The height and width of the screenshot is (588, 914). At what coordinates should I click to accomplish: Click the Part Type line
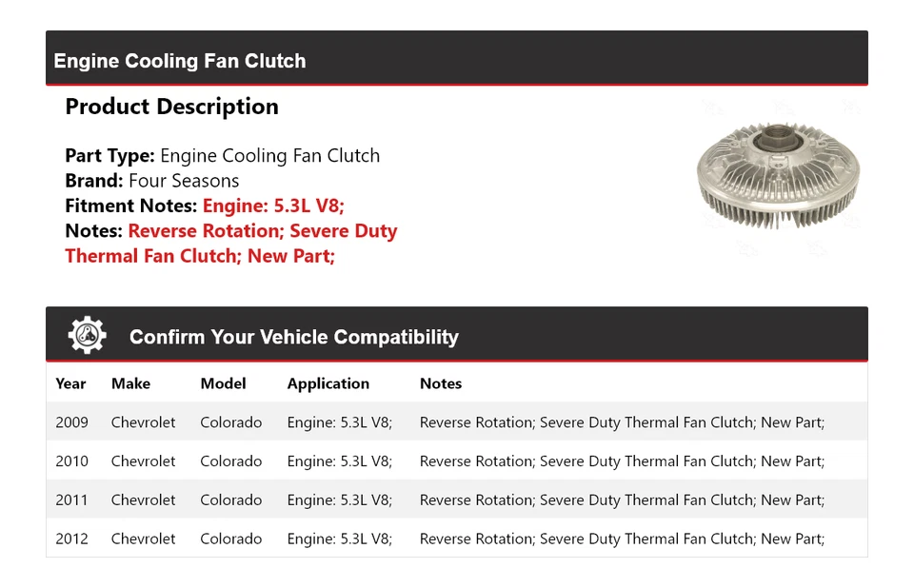pyautogui.click(x=222, y=156)
